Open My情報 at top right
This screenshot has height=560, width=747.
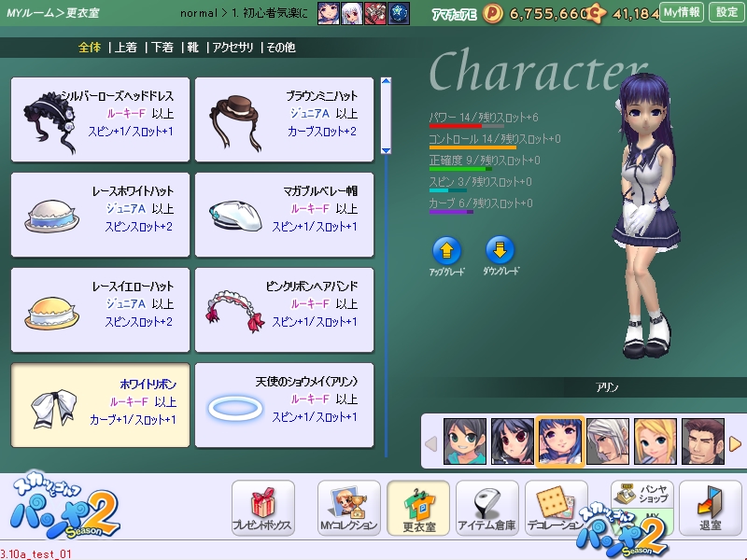point(682,12)
